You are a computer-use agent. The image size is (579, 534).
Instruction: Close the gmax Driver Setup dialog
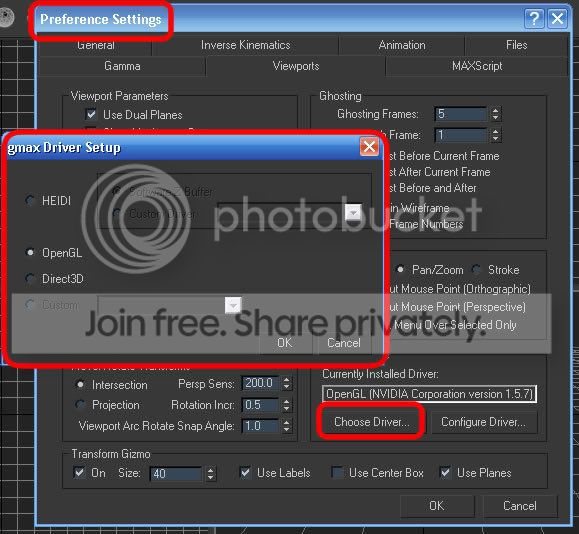point(369,147)
